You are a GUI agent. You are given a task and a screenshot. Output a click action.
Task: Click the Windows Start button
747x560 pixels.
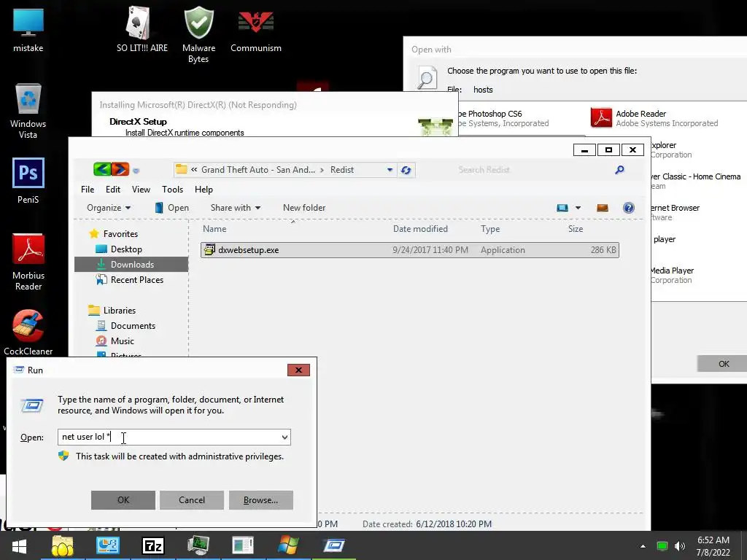pos(19,545)
